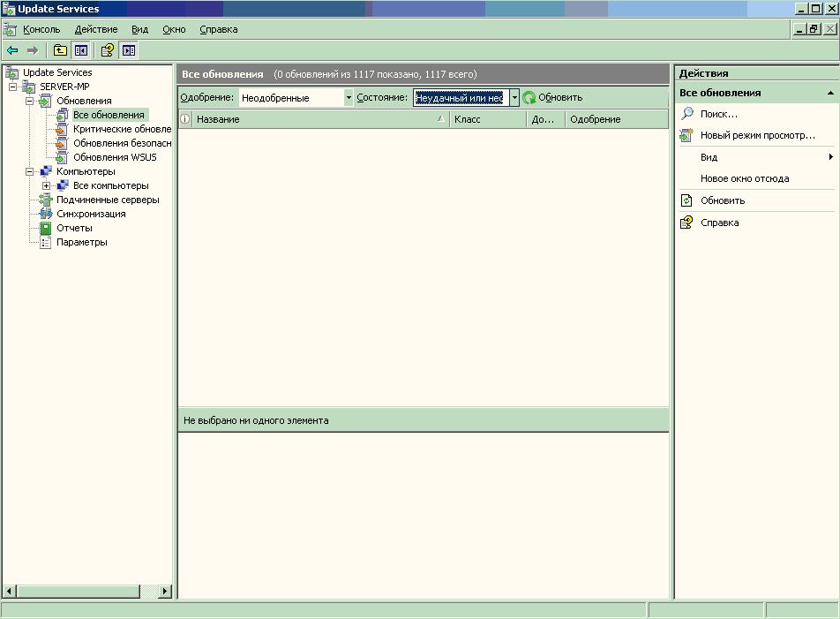
Task: Click the Back arrow toolbar icon
Action: pyautogui.click(x=12, y=50)
